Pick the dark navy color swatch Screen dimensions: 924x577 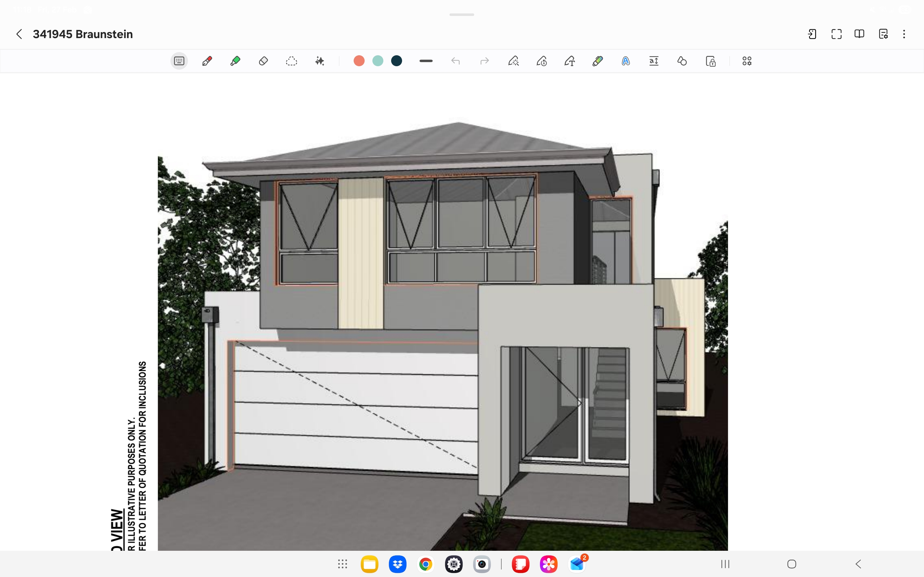tap(396, 61)
